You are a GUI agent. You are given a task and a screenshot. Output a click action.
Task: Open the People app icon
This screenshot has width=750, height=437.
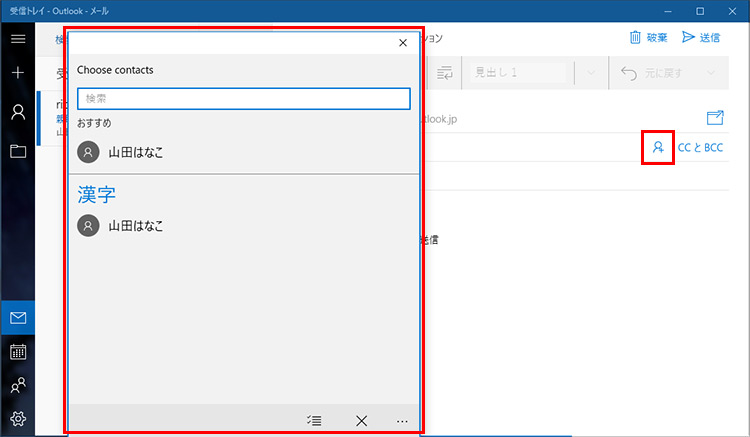point(17,385)
